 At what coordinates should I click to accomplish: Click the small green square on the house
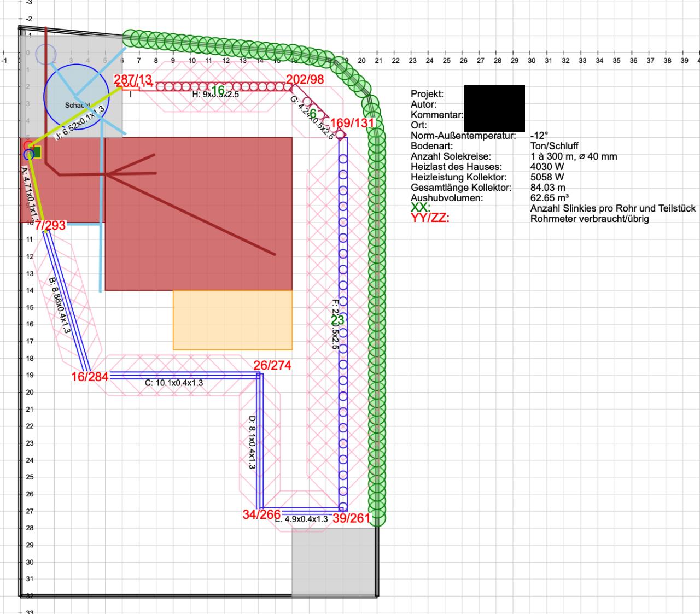[36, 151]
